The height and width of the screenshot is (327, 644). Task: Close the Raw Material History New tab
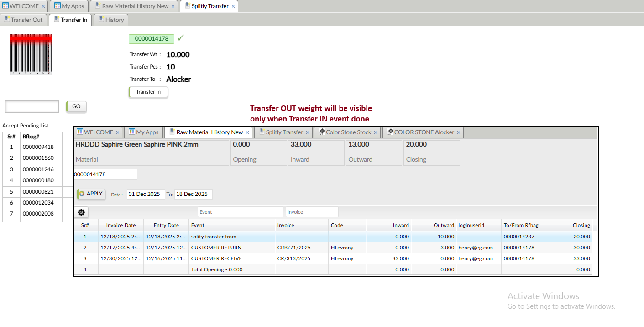[173, 6]
